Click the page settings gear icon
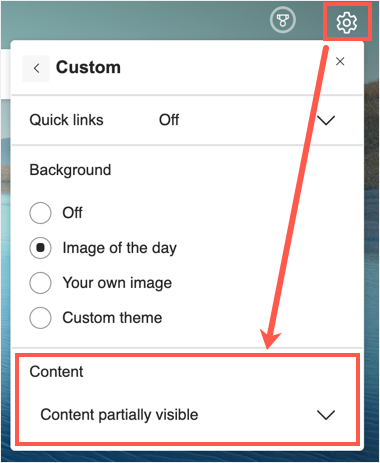The height and width of the screenshot is (463, 380). [x=347, y=22]
